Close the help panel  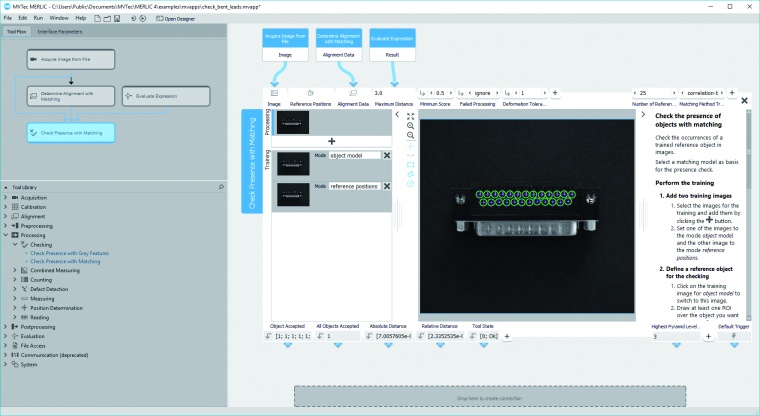(744, 101)
